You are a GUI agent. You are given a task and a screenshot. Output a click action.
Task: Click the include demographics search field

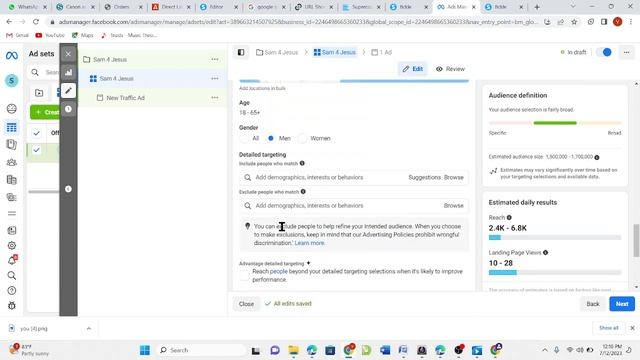(353, 178)
